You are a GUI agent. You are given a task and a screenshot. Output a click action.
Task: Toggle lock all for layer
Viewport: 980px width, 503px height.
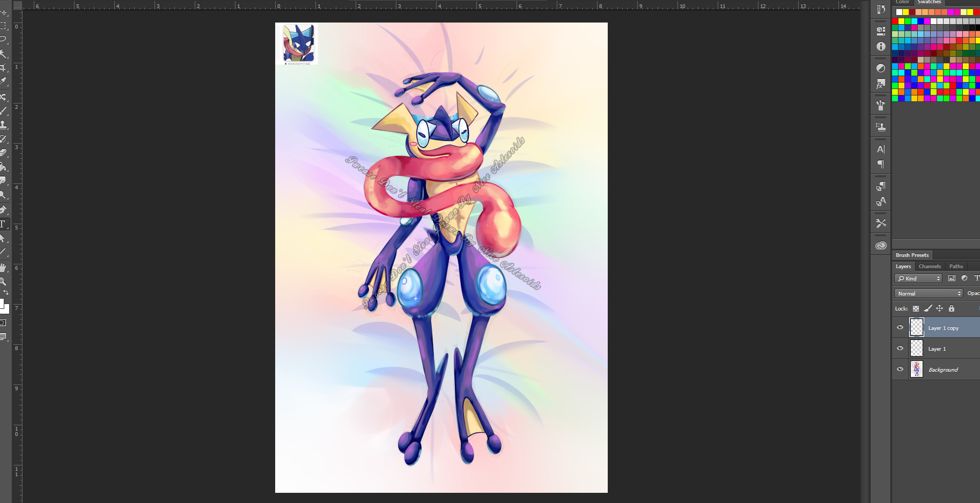(951, 308)
